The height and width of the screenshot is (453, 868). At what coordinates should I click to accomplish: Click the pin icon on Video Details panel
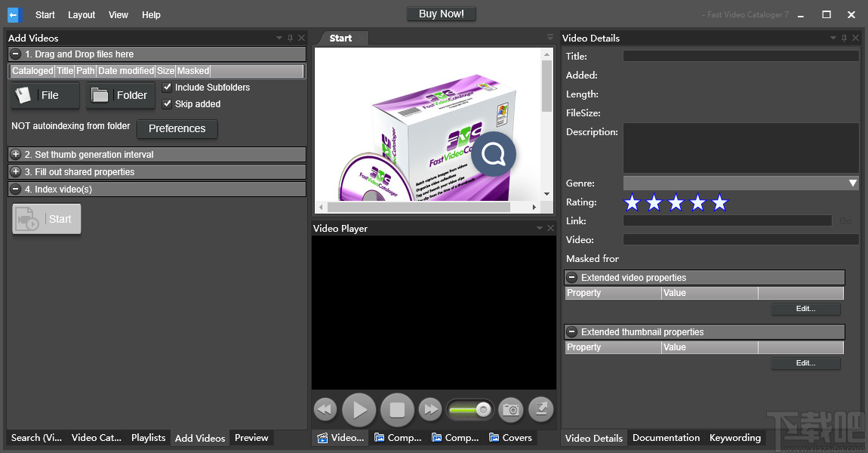click(x=844, y=37)
